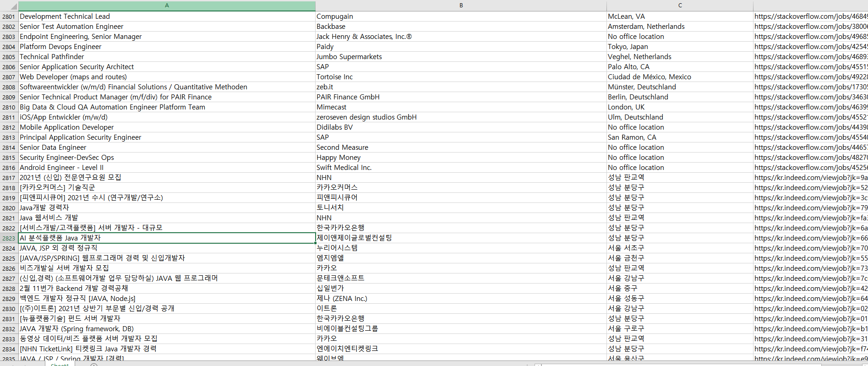Select 'Android Engineer - Level II' cell

tap(167, 168)
